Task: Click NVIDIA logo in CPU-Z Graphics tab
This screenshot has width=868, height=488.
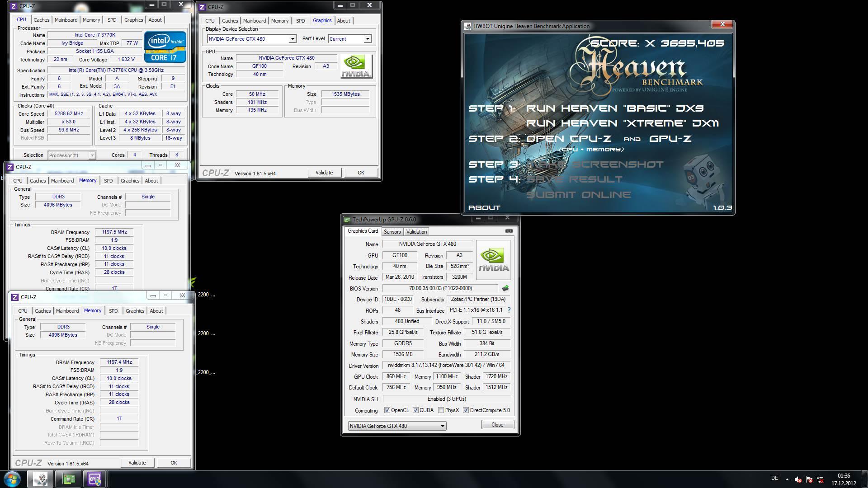Action: [x=356, y=66]
